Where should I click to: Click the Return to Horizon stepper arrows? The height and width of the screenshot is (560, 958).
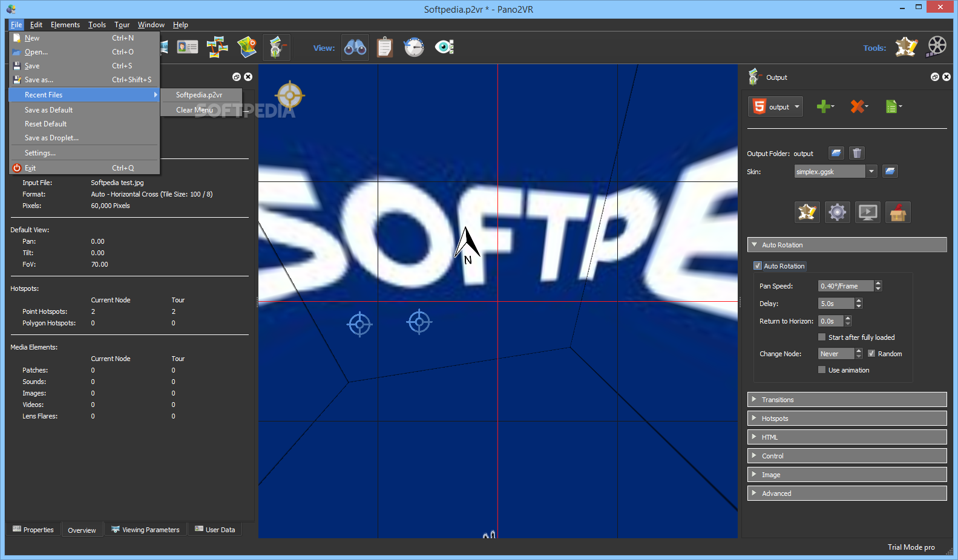coord(848,321)
